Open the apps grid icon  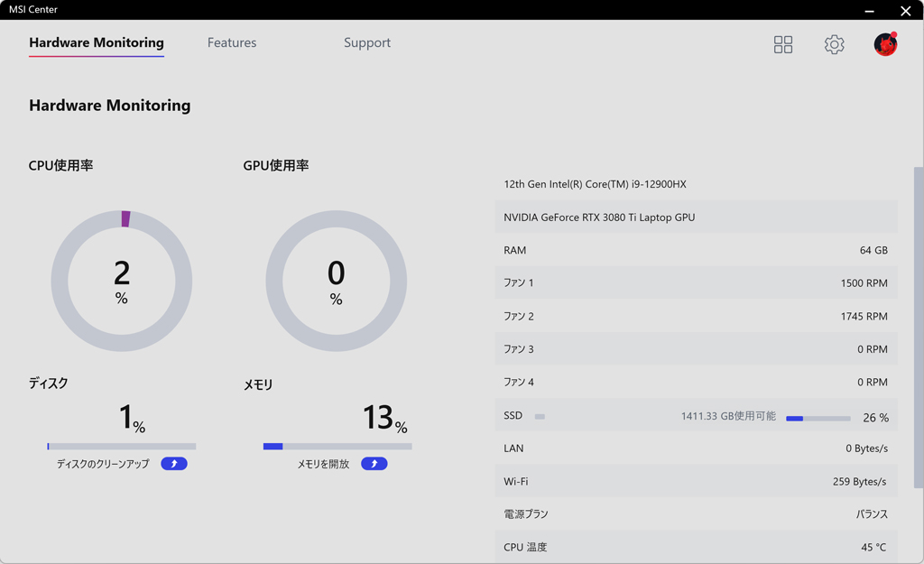pyautogui.click(x=782, y=44)
